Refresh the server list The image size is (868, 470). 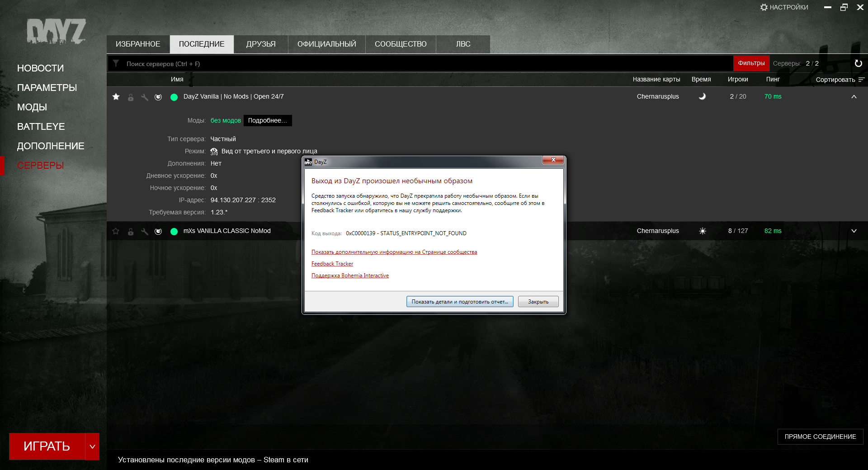click(859, 63)
